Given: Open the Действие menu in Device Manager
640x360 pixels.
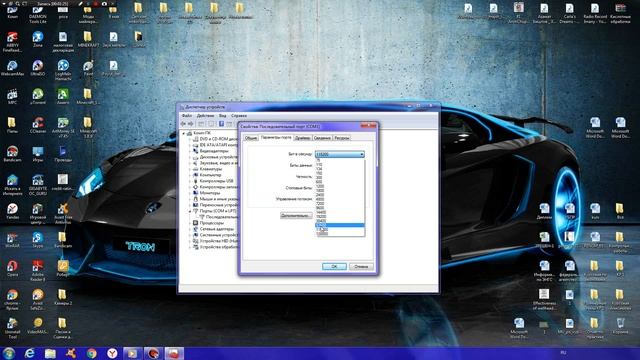Looking at the screenshot, I should point(205,116).
